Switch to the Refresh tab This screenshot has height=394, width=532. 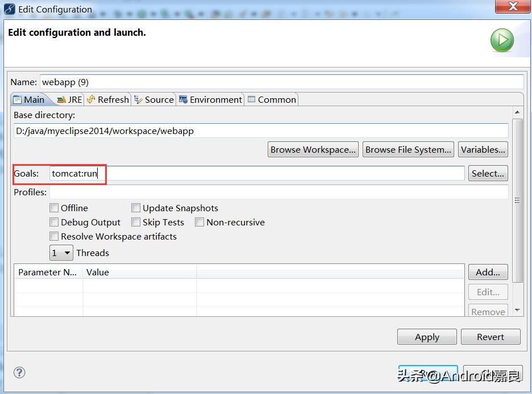[x=108, y=99]
